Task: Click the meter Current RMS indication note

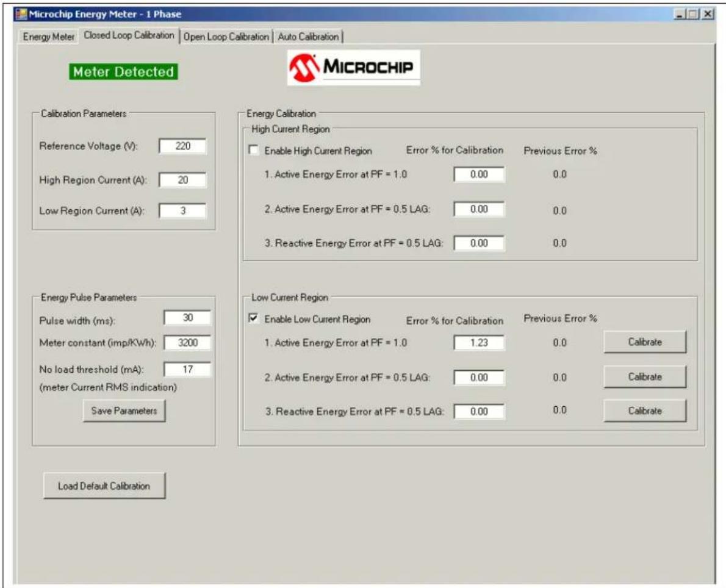Action: pos(109,387)
